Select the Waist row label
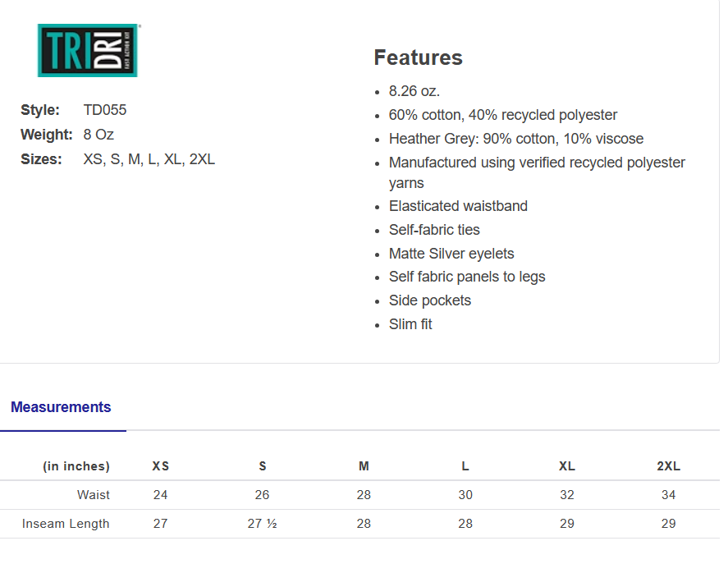Image resolution: width=728 pixels, height=573 pixels. (94, 495)
